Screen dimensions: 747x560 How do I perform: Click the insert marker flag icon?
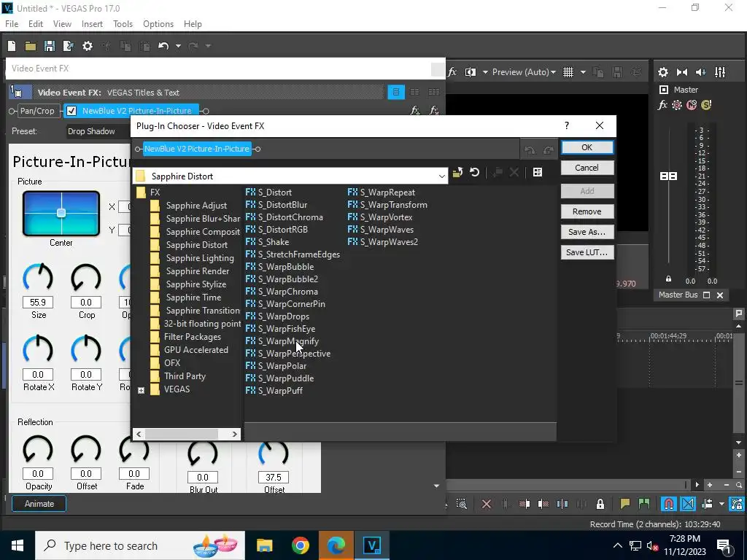624,503
